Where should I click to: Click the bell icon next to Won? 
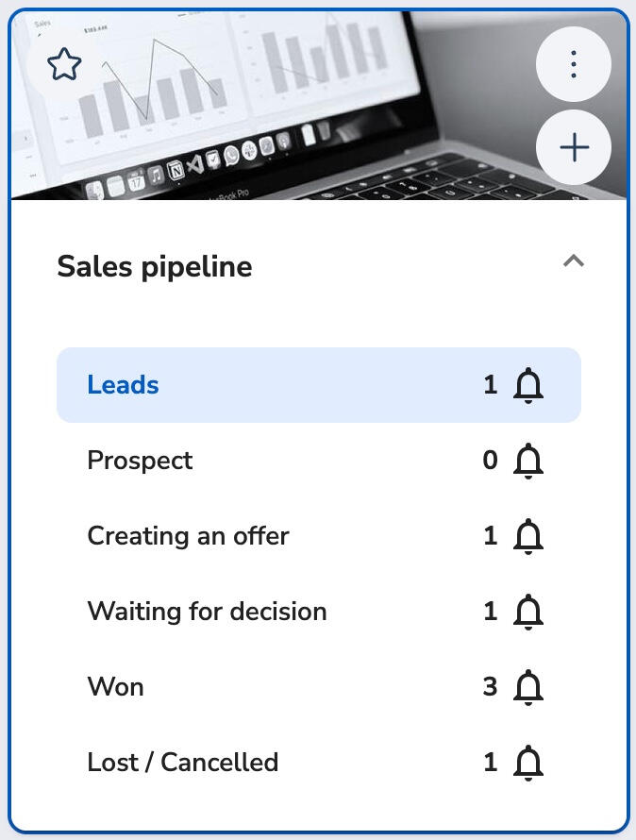pos(528,687)
